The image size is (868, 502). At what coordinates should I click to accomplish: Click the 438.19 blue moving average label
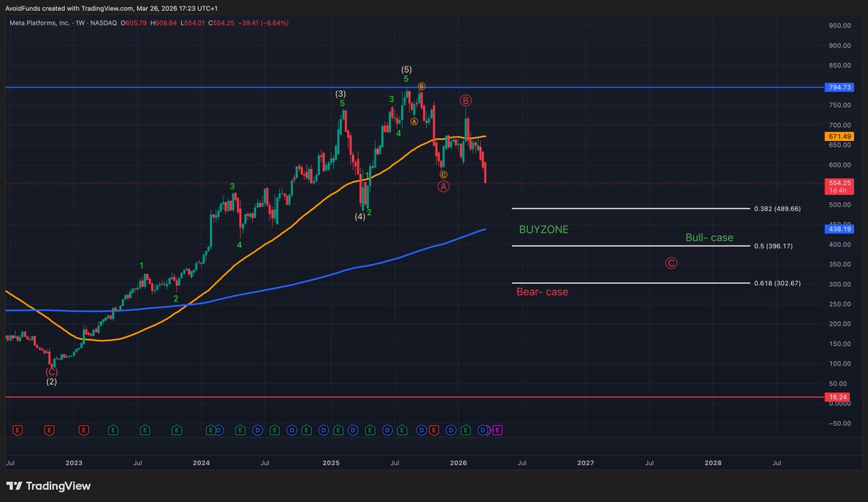point(840,229)
